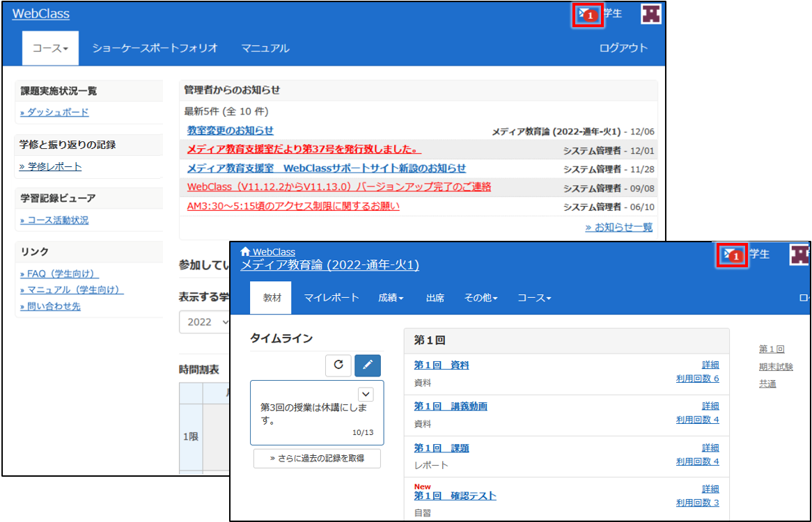Screen dimensions: 812x522
Task: Open the コース dropdown in course window
Action: 534,297
